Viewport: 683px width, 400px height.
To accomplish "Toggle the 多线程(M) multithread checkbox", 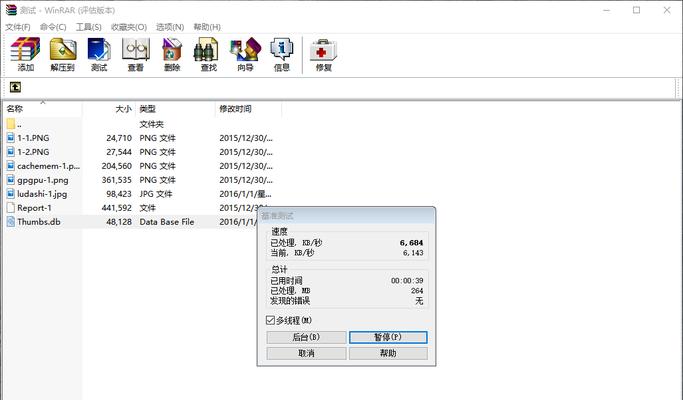I will [270, 320].
